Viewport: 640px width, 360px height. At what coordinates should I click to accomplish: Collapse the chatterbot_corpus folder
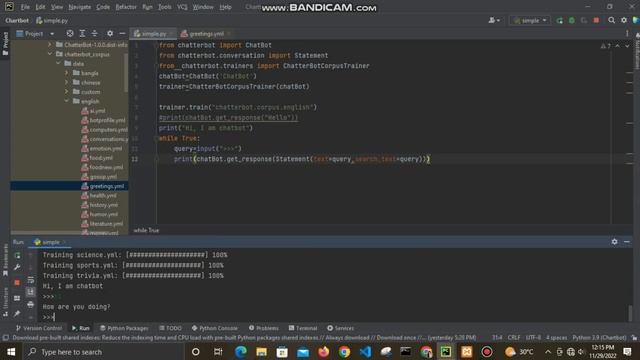pyautogui.click(x=49, y=54)
